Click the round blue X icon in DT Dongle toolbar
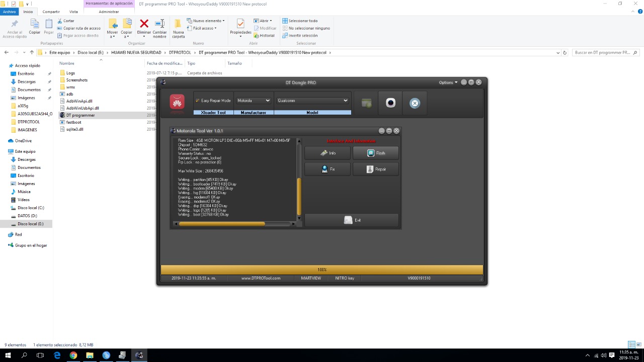Image resolution: width=644 pixels, height=362 pixels. click(x=415, y=103)
